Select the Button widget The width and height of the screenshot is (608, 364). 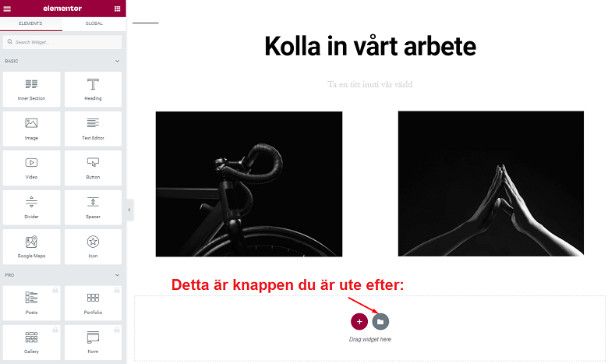pyautogui.click(x=93, y=168)
